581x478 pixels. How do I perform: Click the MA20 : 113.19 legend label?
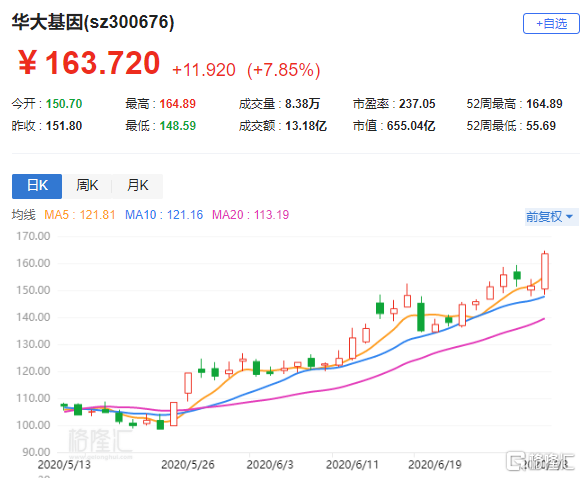coord(250,215)
